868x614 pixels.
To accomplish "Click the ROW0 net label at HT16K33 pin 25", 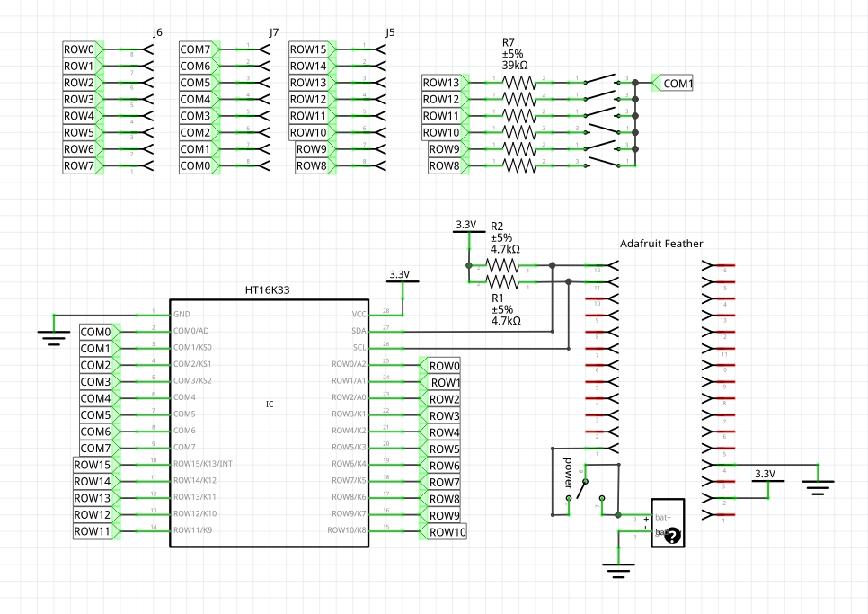I will point(440,366).
